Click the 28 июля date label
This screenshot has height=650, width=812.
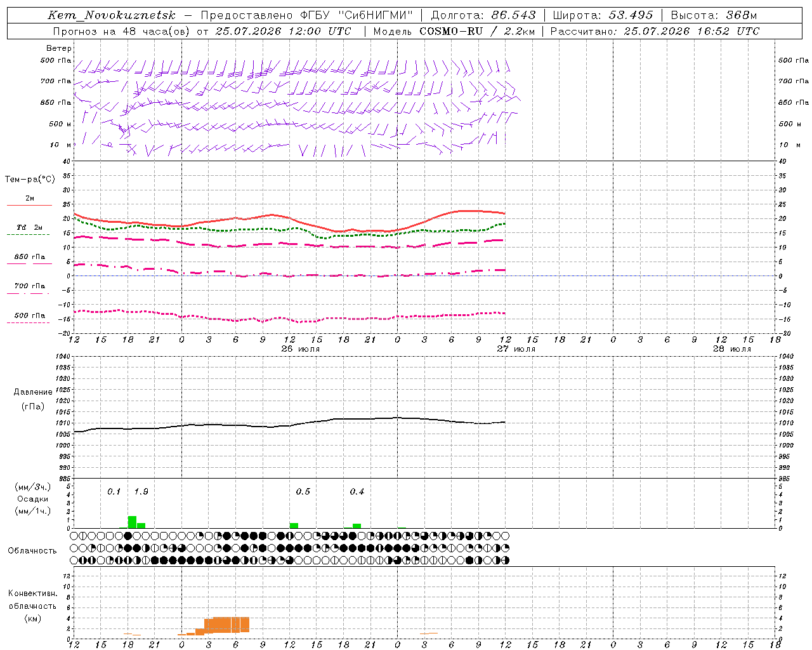[x=732, y=349]
